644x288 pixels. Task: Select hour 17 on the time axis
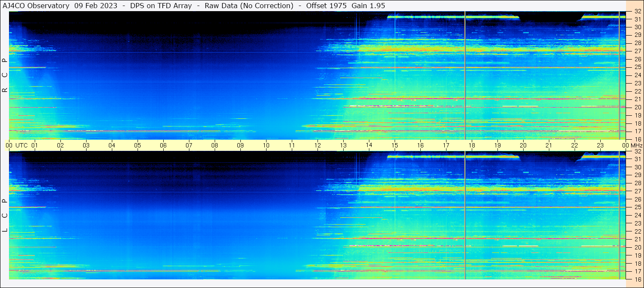pyautogui.click(x=446, y=145)
